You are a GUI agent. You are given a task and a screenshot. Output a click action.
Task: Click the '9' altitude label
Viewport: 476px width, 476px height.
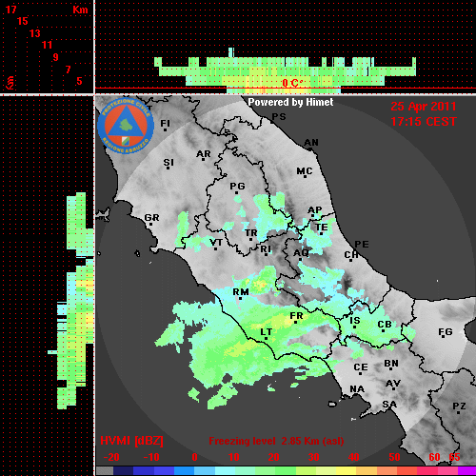55,57
